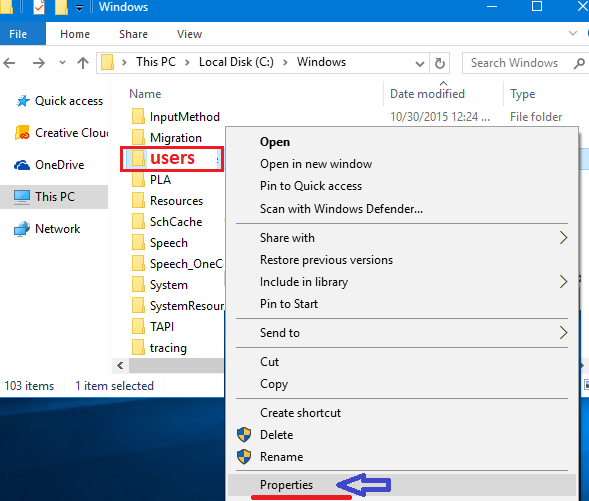This screenshot has height=501, width=589.
Task: Click the back navigation arrow
Action: point(9,63)
